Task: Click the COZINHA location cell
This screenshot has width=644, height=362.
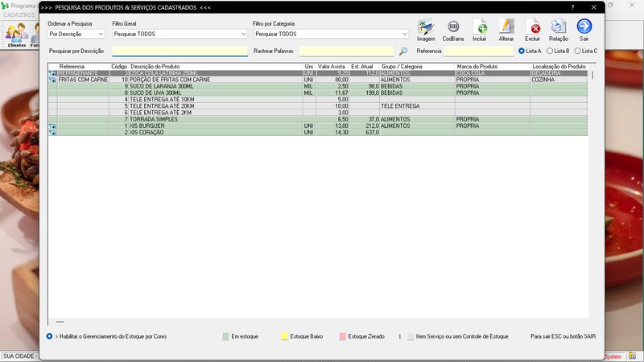Action: [559, 80]
